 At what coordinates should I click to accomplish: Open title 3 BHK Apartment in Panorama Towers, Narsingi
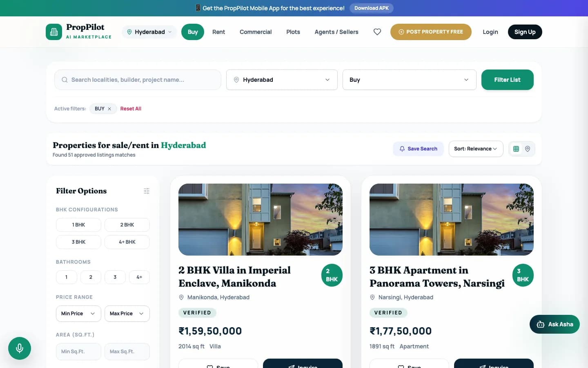tap(437, 277)
